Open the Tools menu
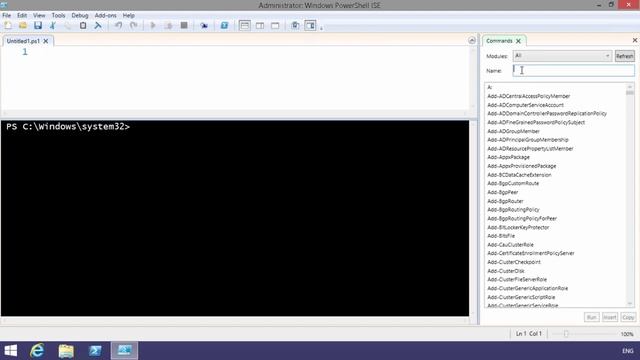Viewport: 640px width, 360px height. 58,16
